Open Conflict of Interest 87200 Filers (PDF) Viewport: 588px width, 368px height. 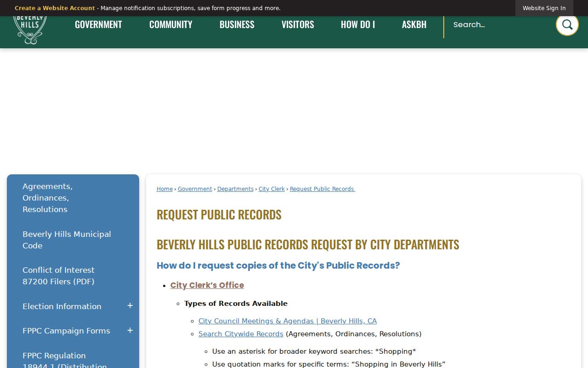tap(73, 276)
